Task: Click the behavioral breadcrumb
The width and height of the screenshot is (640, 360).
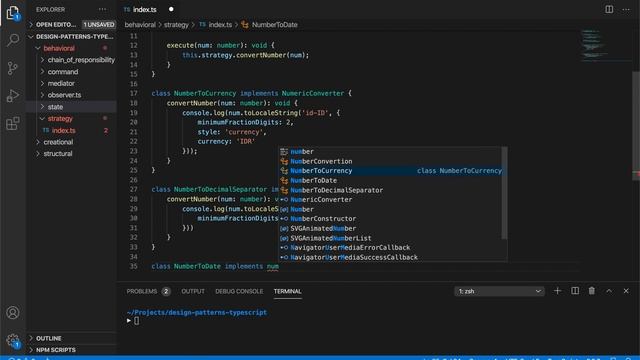Action: click(x=140, y=25)
